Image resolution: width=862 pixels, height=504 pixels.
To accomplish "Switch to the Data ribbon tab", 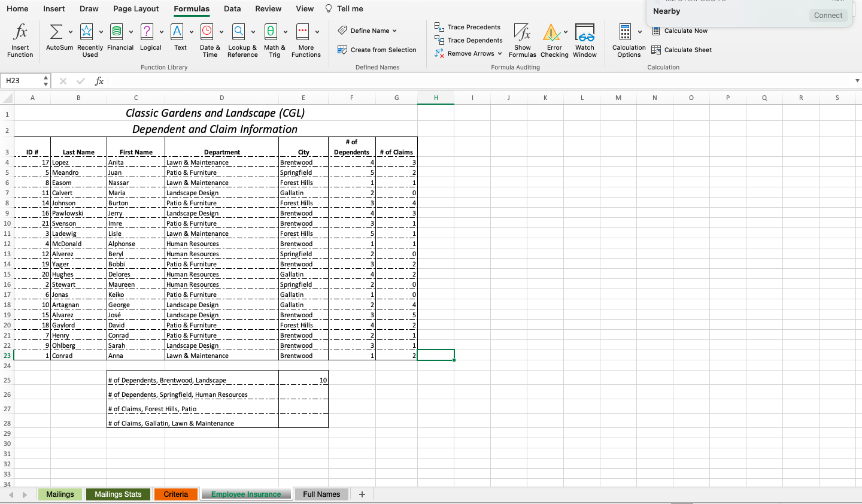I will coord(232,8).
